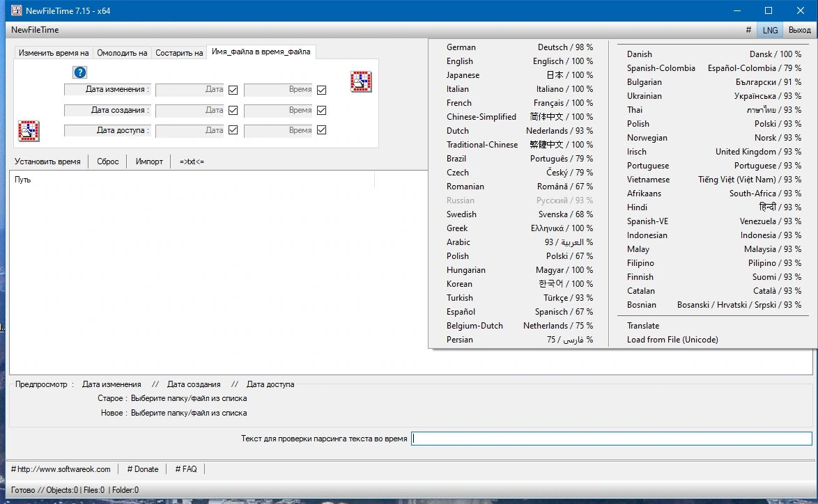Toggle the Дата checkbox for Дата создания

click(233, 111)
